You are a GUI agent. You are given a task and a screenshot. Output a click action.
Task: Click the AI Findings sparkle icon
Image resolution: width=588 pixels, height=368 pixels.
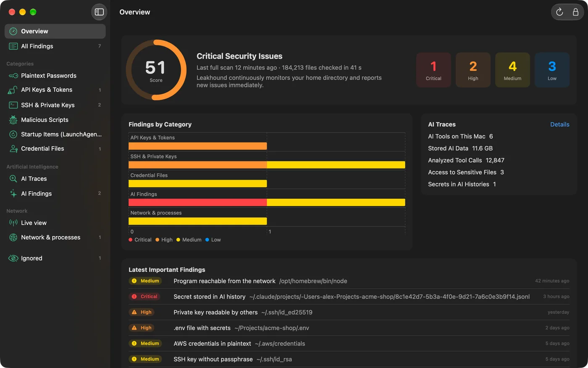pyautogui.click(x=13, y=193)
